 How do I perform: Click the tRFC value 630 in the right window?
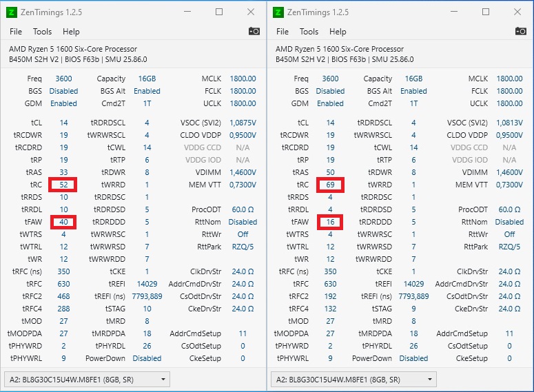tap(330, 284)
